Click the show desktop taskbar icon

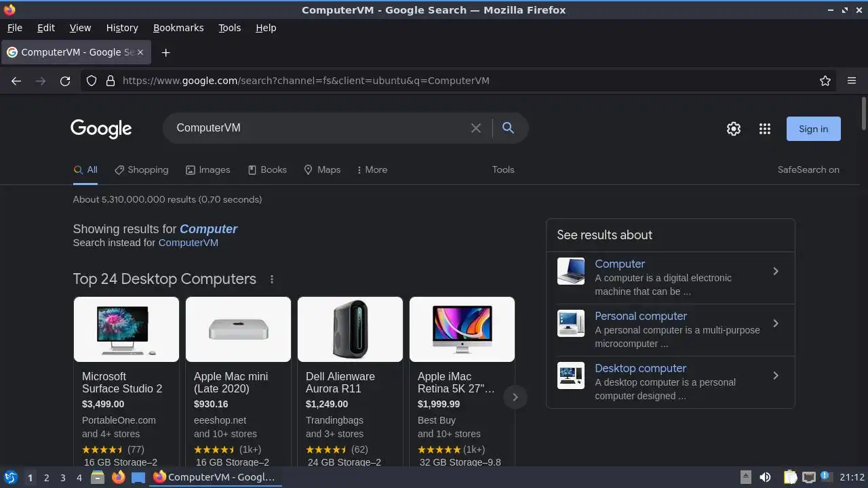pyautogui.click(x=138, y=478)
